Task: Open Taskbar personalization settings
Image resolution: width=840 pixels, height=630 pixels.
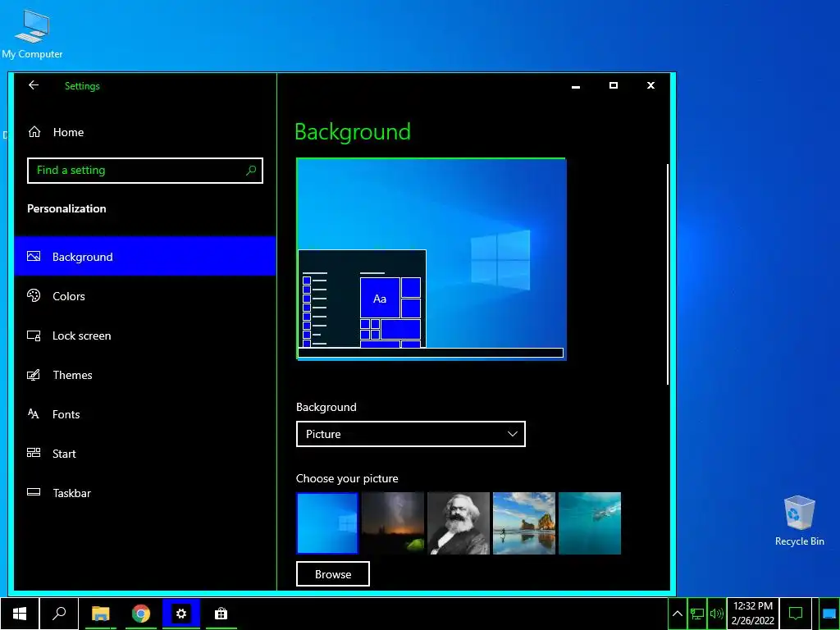Action: [144, 493]
